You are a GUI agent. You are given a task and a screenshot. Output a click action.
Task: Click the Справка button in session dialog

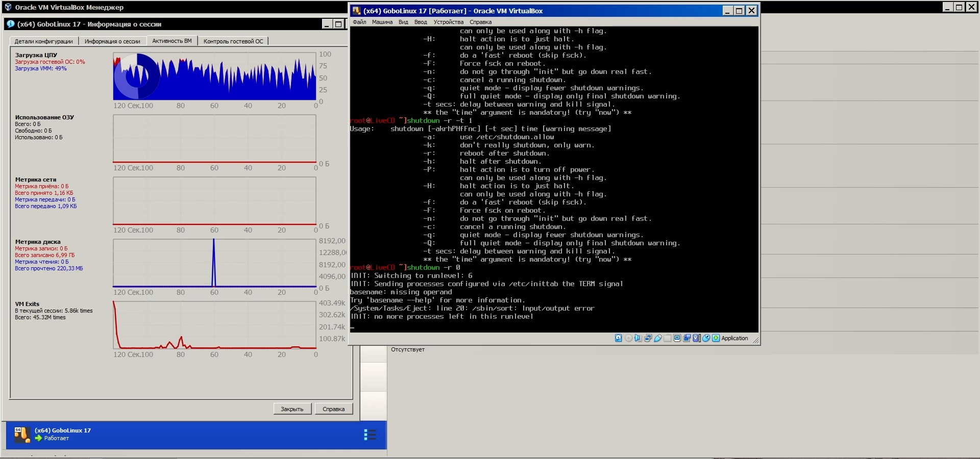(x=333, y=409)
